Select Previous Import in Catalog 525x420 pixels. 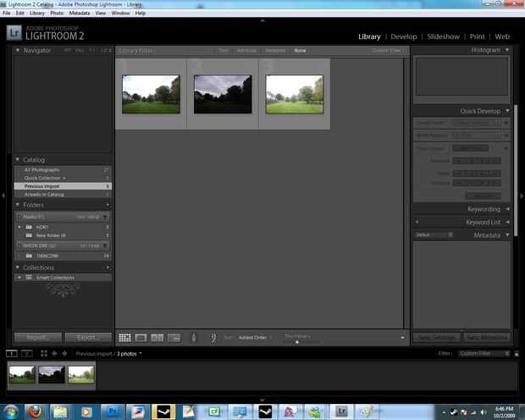63,186
